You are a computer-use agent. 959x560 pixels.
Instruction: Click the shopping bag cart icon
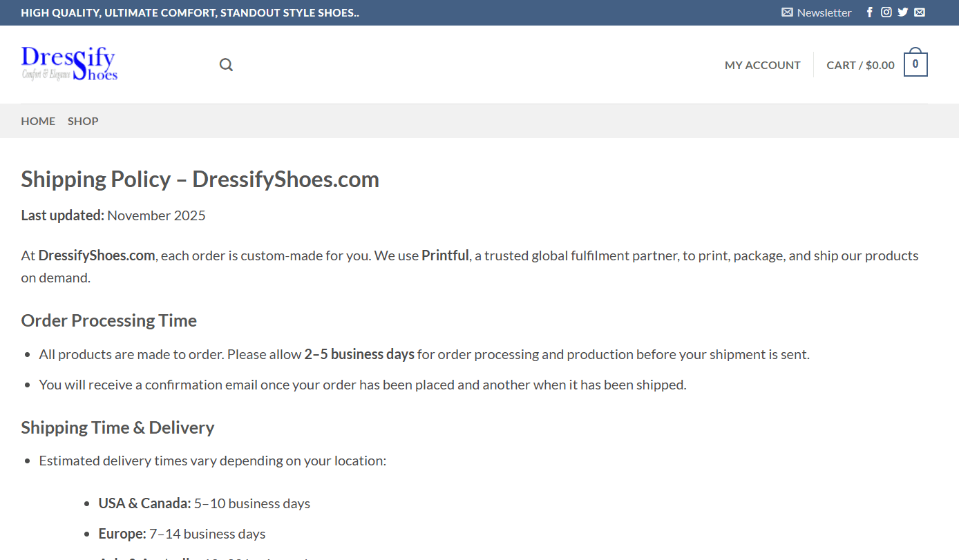[915, 64]
